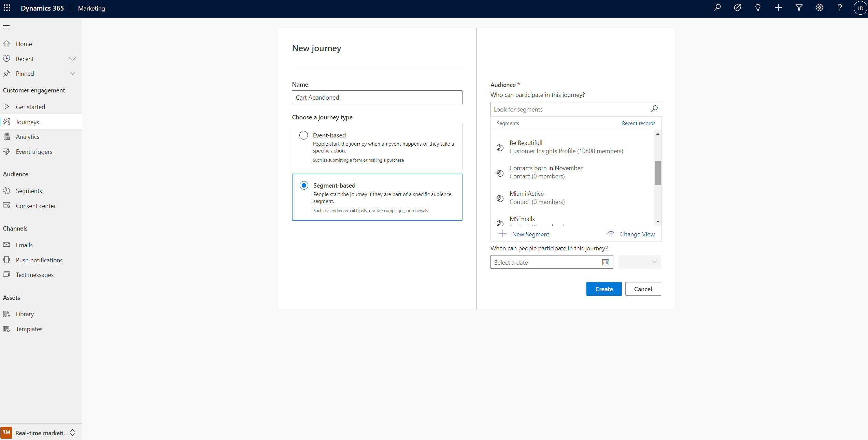868x440 pixels.
Task: Click the Journeys icon in sidebar
Action: click(7, 121)
